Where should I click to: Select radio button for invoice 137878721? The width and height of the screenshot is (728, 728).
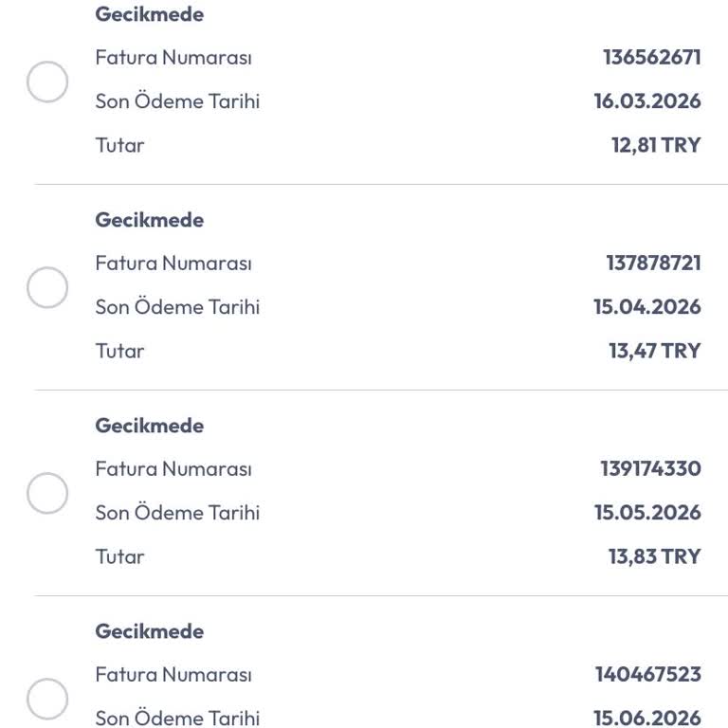pos(47,287)
